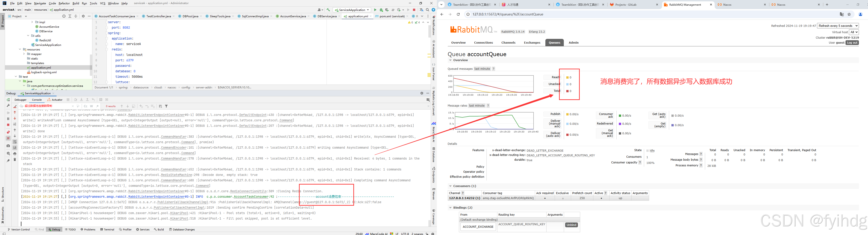Image resolution: width=868 pixels, height=235 pixels.
Task: Toggle soft-wrap in the console side toolbar
Action: pyautogui.click(x=15, y=142)
